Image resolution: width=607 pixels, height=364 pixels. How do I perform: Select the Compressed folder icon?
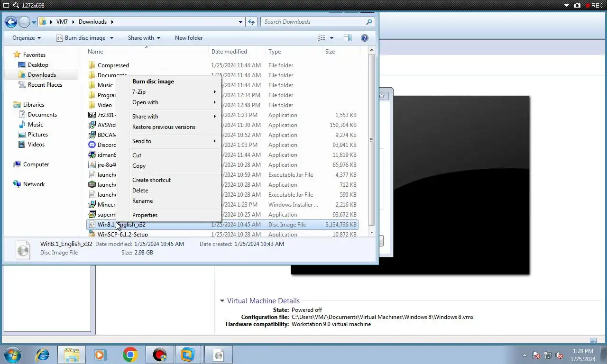coord(92,65)
